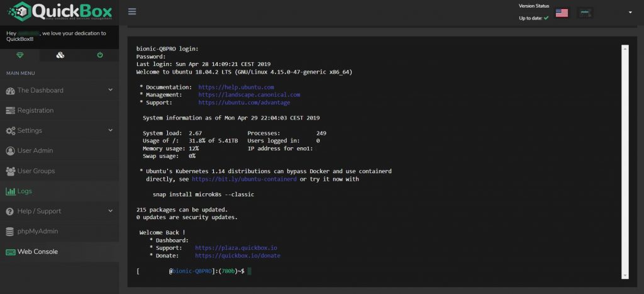Click the bionic-QBPRO hostname in prompt
Screen dimensions: 644x294
[192, 271]
